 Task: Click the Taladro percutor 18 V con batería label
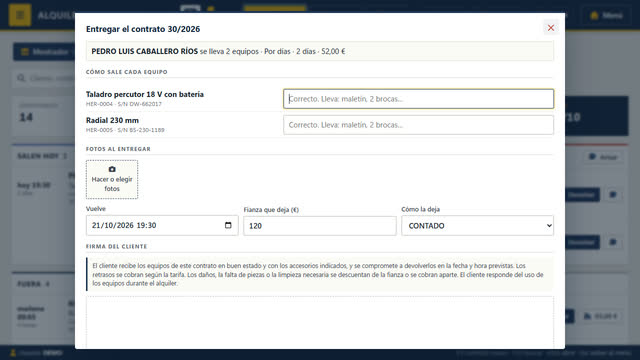(145, 94)
